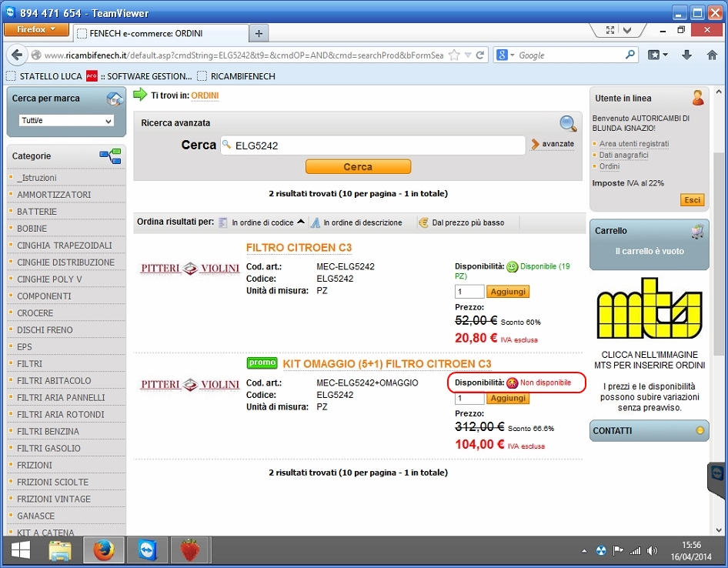This screenshot has height=568, width=728.
Task: Click the strawberry application taskbar icon
Action: tap(190, 551)
